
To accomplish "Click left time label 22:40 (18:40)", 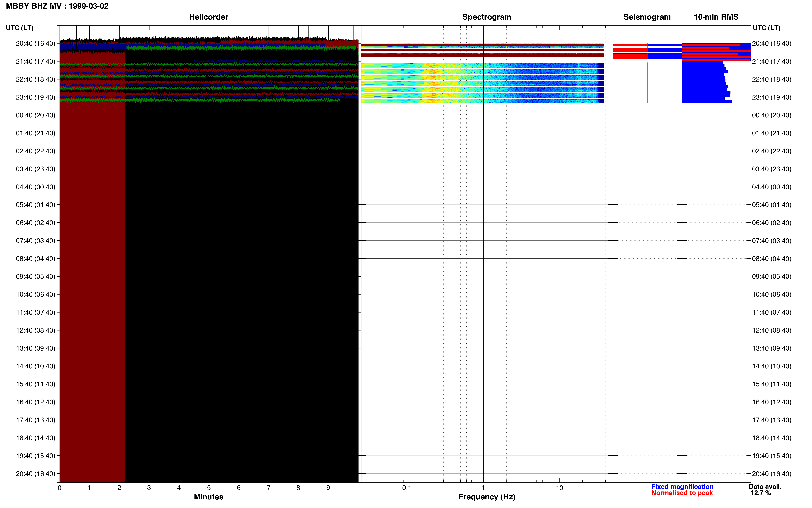I will (35, 79).
